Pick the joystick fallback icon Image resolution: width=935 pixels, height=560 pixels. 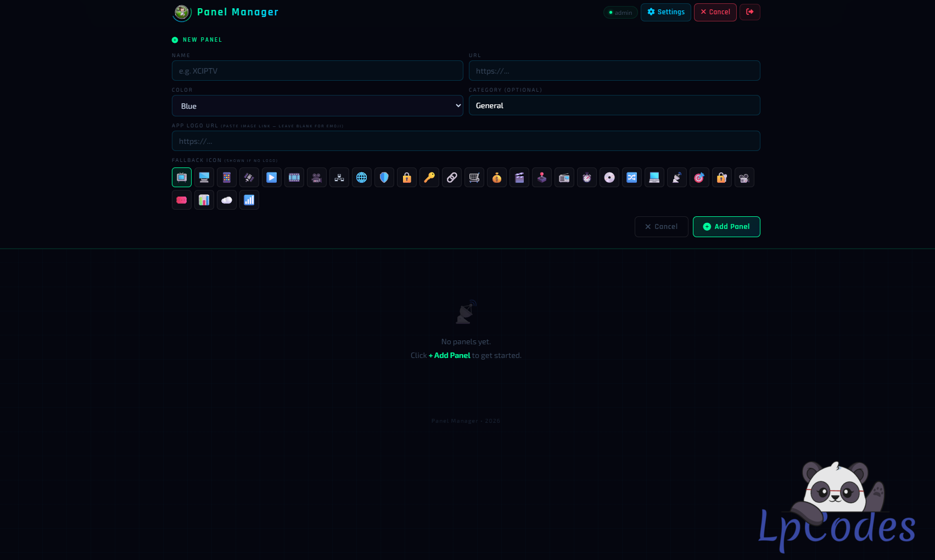point(542,177)
